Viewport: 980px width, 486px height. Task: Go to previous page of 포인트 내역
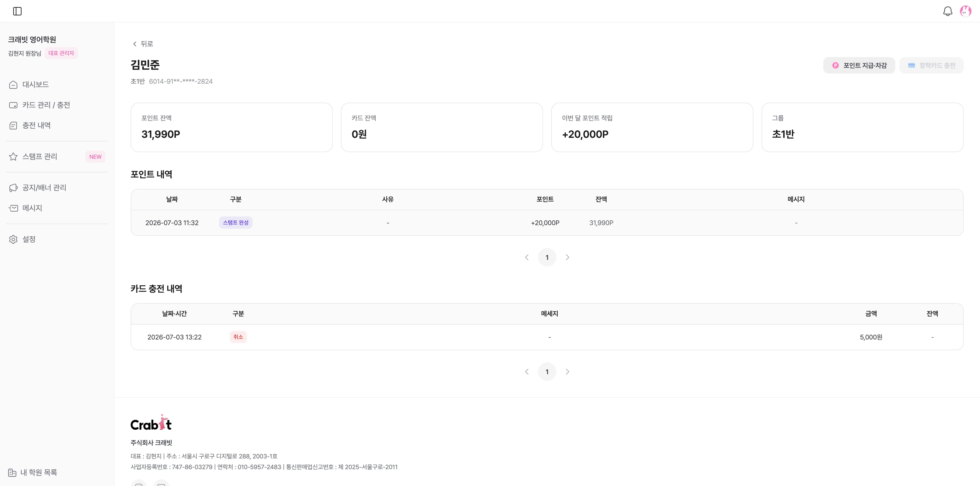(x=526, y=257)
